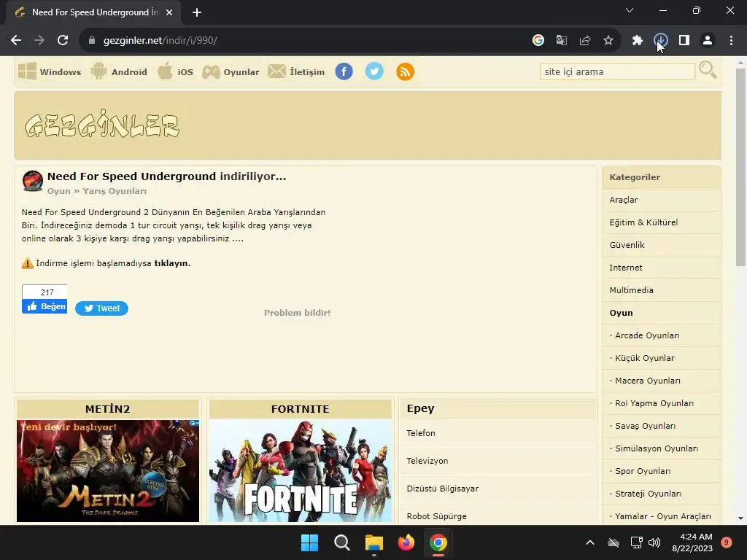Open Spor Oyunları subcategory
The image size is (747, 560).
pos(661,471)
